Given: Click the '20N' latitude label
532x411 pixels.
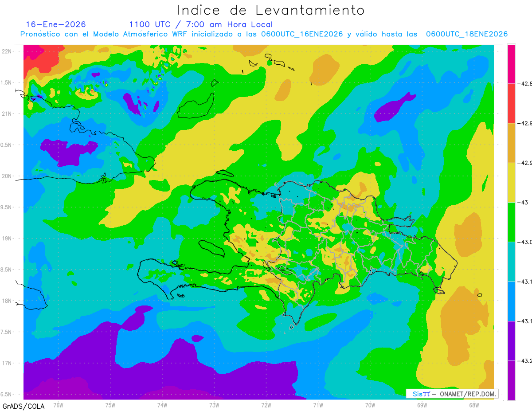Looking at the screenshot, I should pos(8,176).
